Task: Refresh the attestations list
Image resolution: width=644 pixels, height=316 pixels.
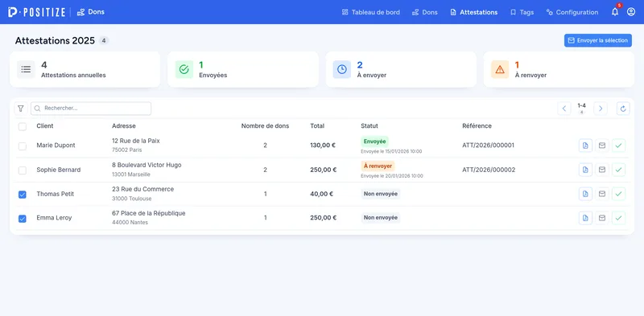Action: coord(623,109)
